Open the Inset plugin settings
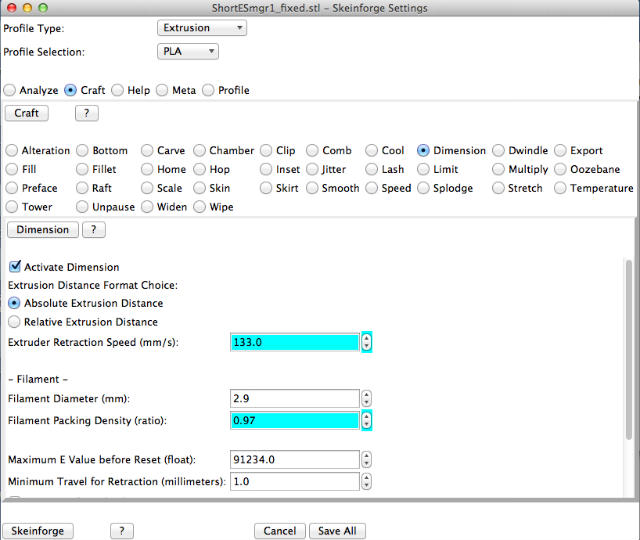The image size is (640, 540). 266,169
